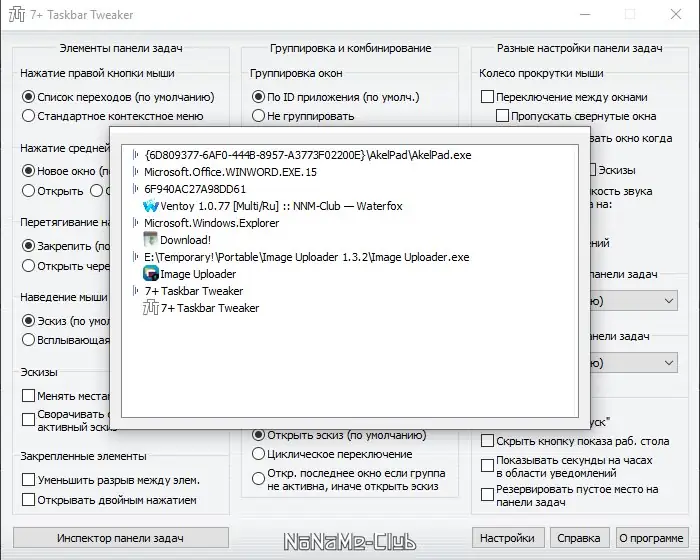Viewport: 700px width, 560px height.
Task: Select 'Microsoft.Windows.Explorer' group row
Action: click(x=212, y=223)
